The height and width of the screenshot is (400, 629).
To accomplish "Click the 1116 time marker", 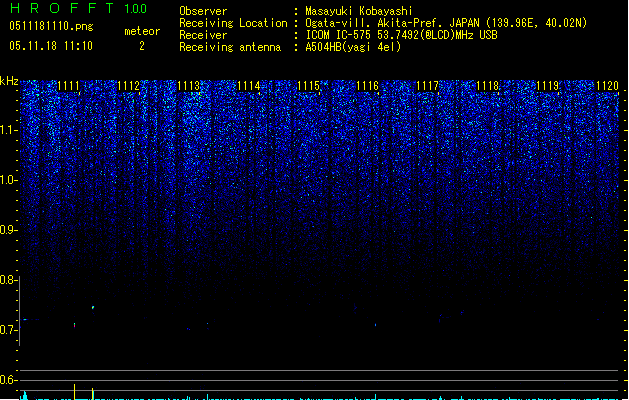I will [367, 86].
